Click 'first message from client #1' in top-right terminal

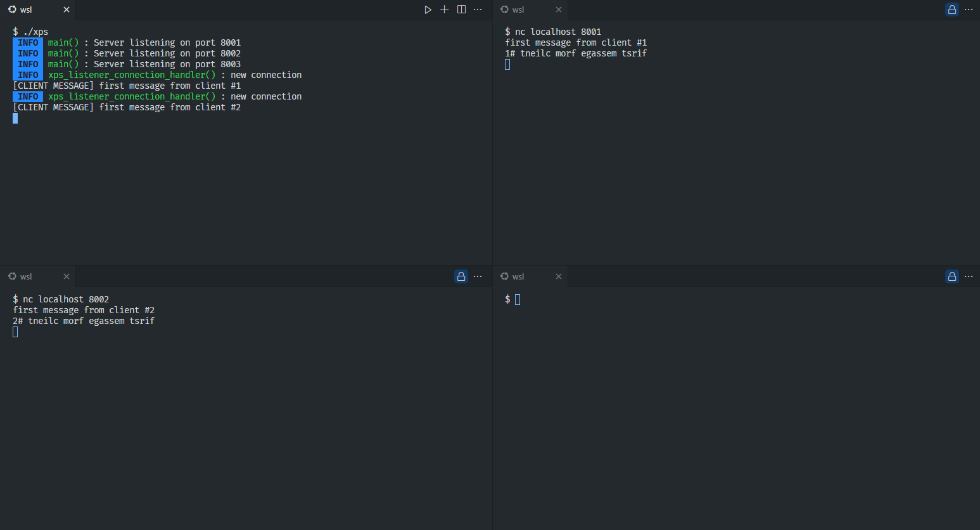[576, 42]
